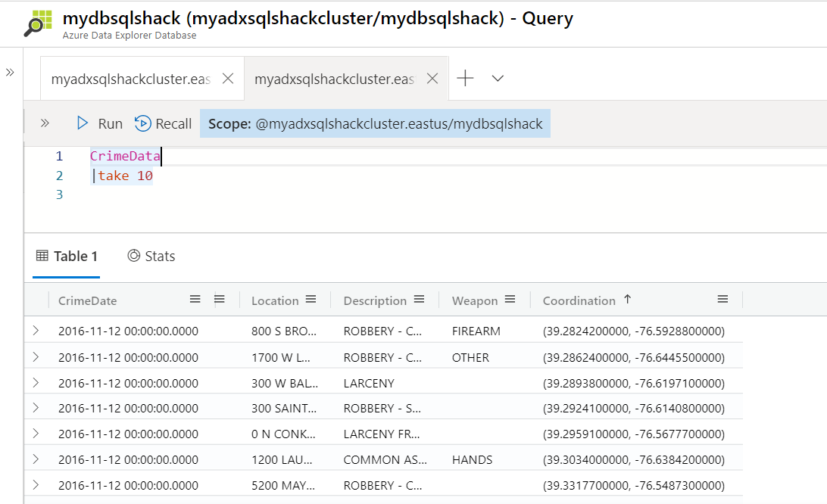Screen dimensions: 827x504
Task: Click empty line 3 in query editor
Action: point(303,195)
